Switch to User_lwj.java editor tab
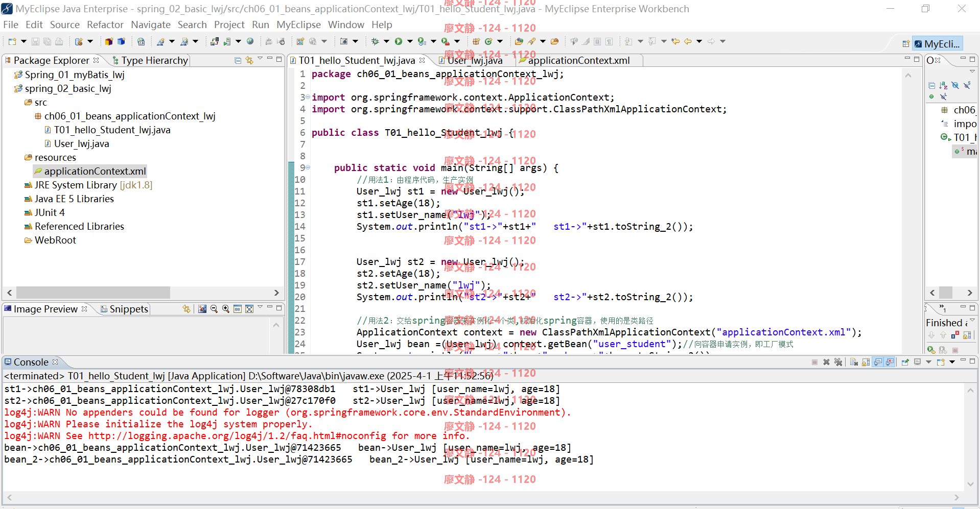980x509 pixels. click(x=475, y=60)
